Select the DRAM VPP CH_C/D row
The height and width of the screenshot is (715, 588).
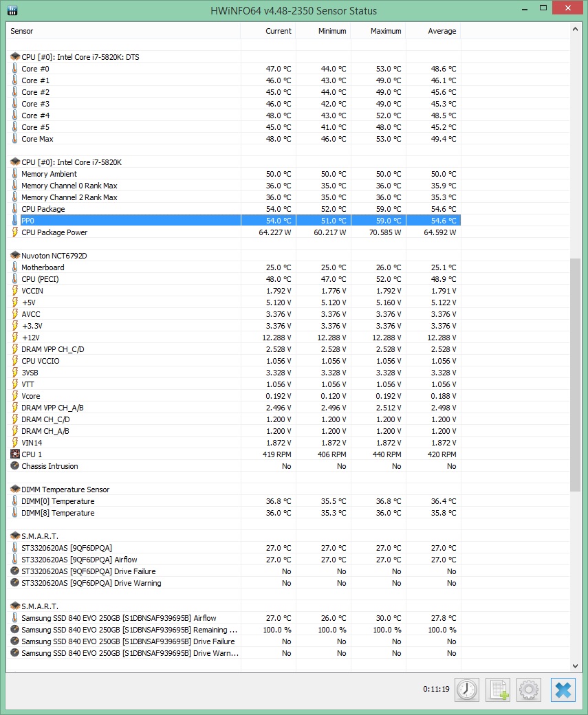click(x=234, y=349)
